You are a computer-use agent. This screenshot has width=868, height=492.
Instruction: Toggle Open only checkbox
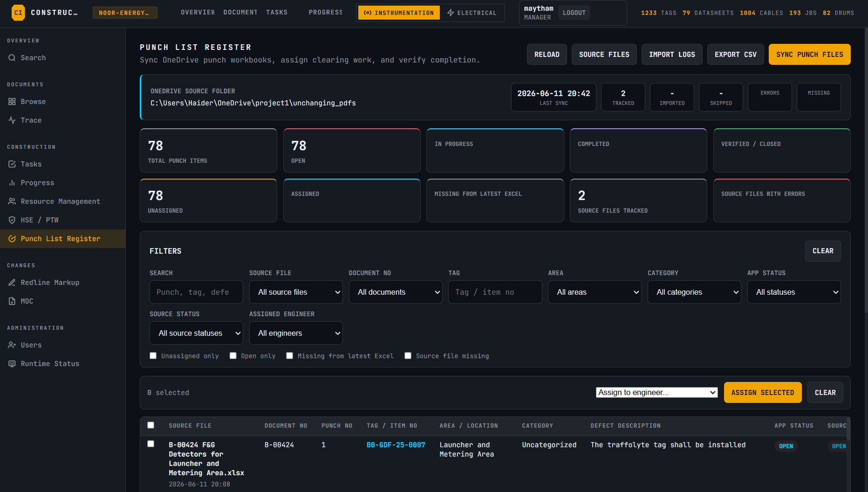point(233,356)
